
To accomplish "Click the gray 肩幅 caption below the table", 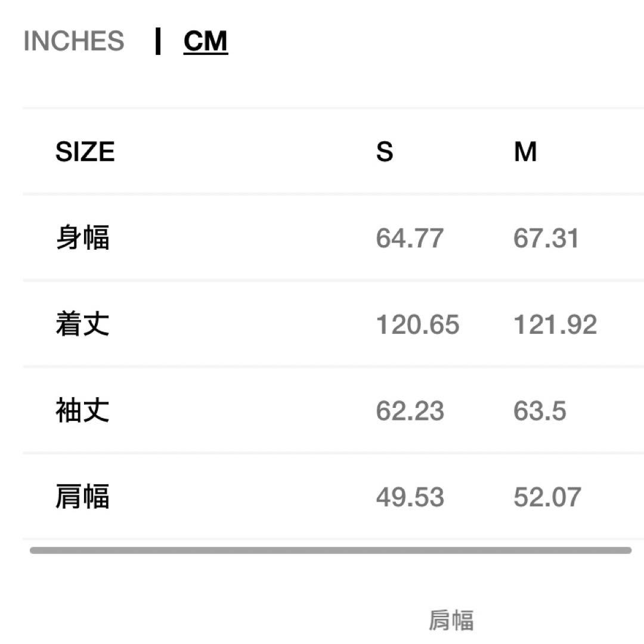I will click(451, 621).
